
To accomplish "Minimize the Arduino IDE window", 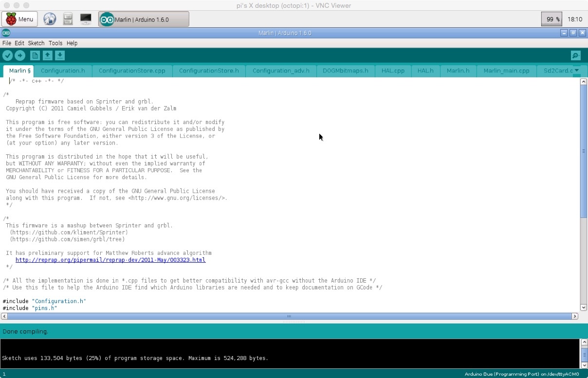I will pyautogui.click(x=564, y=33).
